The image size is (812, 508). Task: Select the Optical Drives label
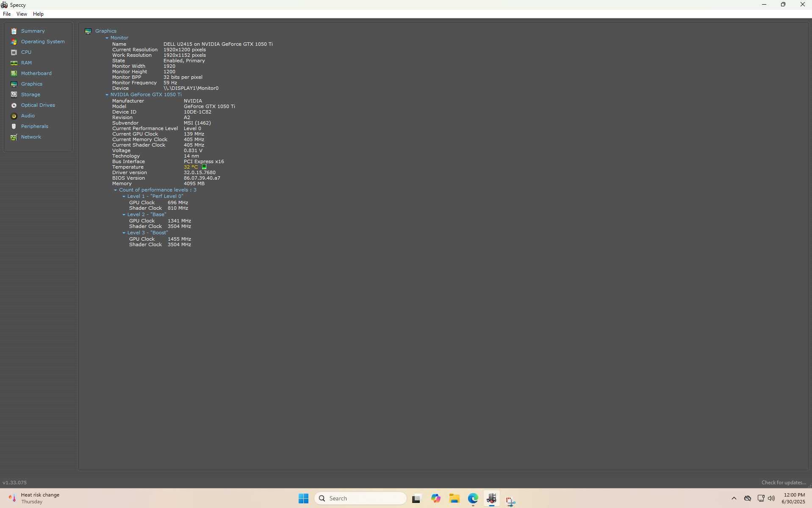38,105
